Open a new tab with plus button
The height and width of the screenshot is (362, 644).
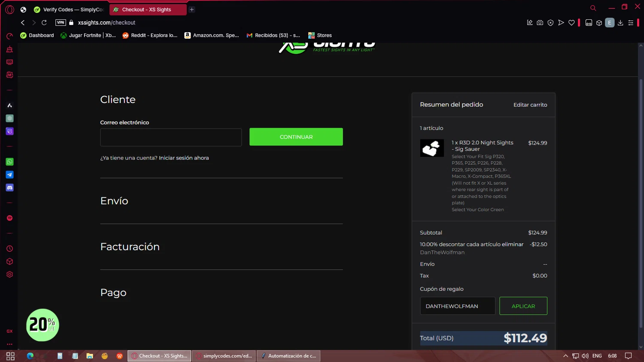click(192, 9)
